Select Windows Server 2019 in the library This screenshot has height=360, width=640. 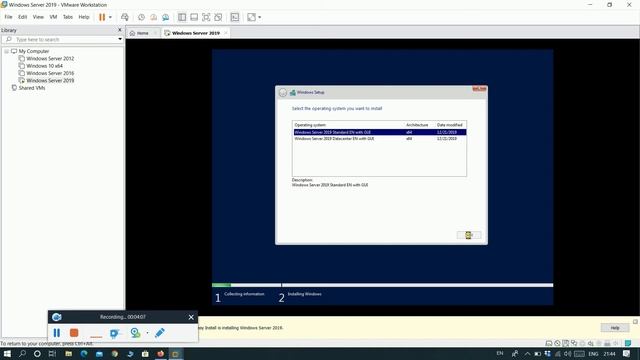[50, 80]
